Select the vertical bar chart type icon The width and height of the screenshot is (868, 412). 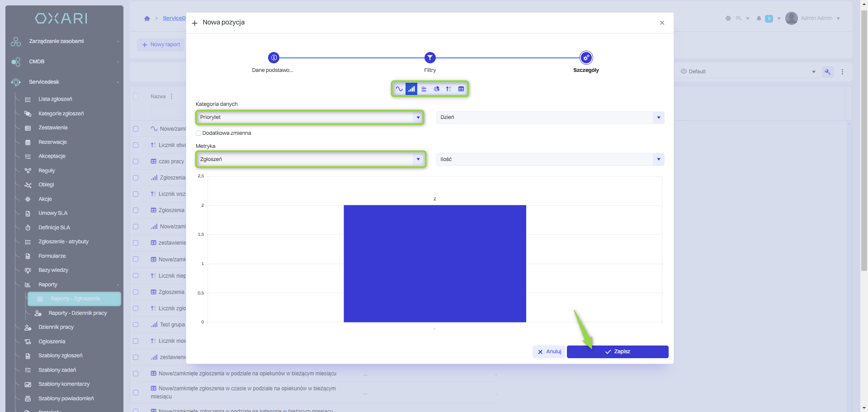click(x=411, y=89)
